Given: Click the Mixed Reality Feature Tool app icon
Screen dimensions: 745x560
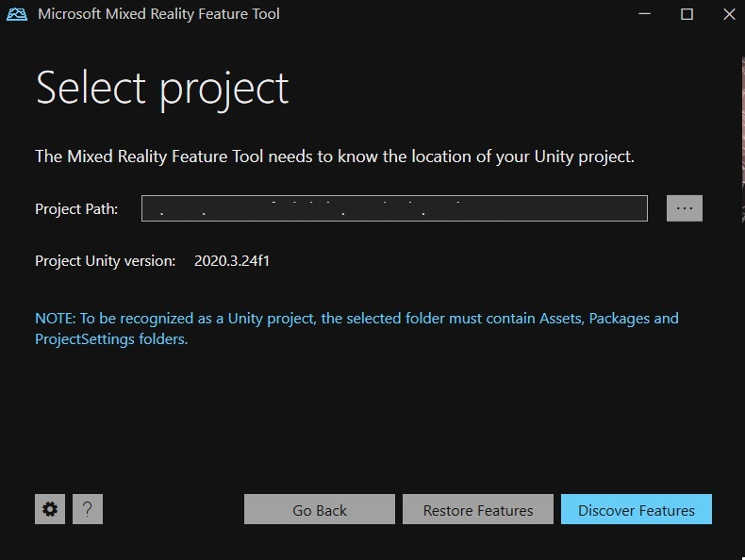Looking at the screenshot, I should [17, 14].
